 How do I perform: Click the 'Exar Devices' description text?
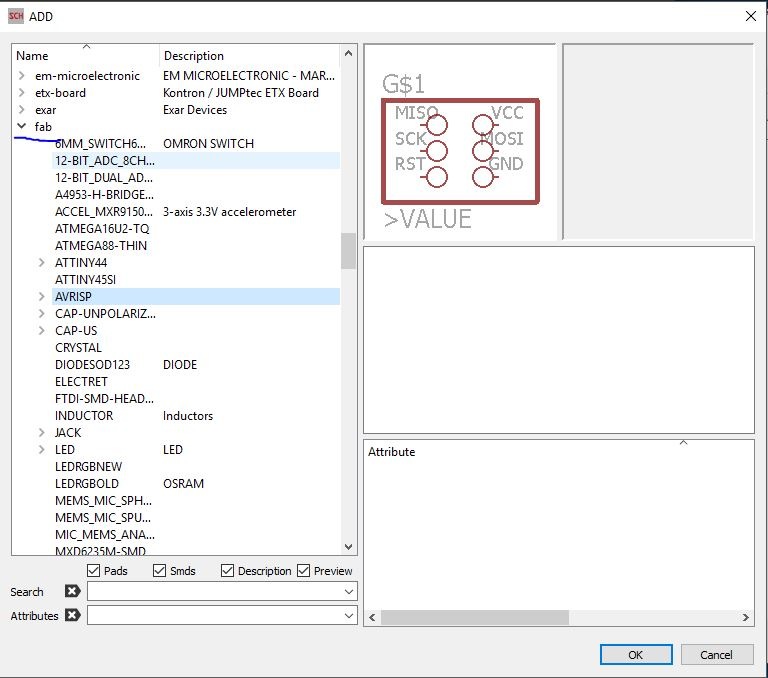(195, 110)
